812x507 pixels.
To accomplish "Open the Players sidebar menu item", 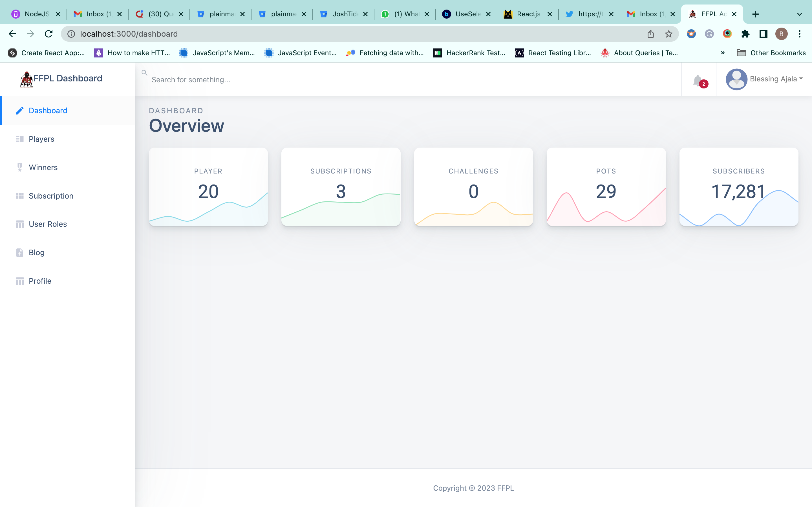I will pyautogui.click(x=41, y=139).
